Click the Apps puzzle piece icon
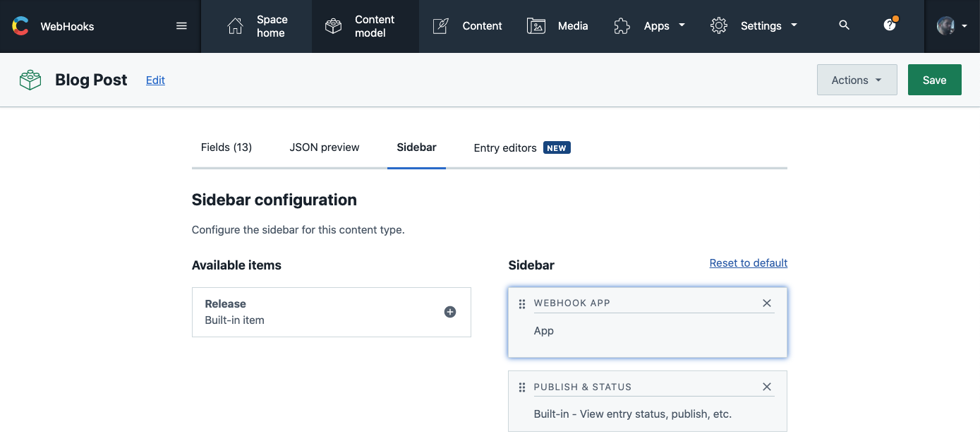The height and width of the screenshot is (441, 980). [622, 26]
